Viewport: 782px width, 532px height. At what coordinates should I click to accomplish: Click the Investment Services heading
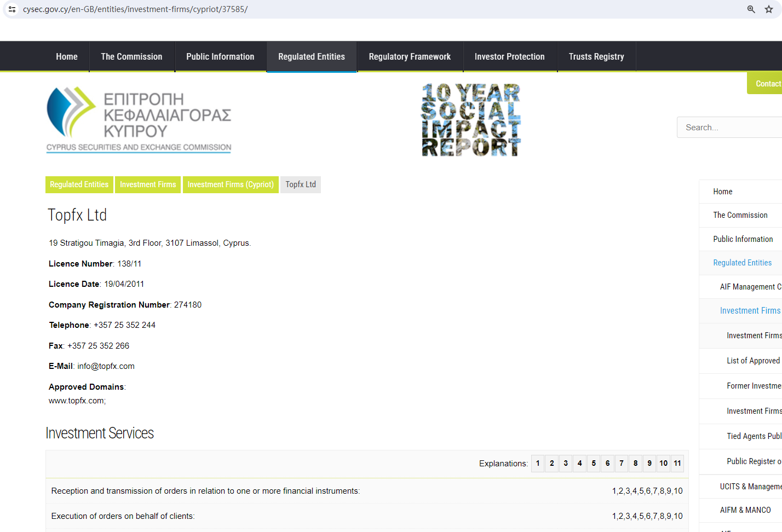[x=100, y=433]
